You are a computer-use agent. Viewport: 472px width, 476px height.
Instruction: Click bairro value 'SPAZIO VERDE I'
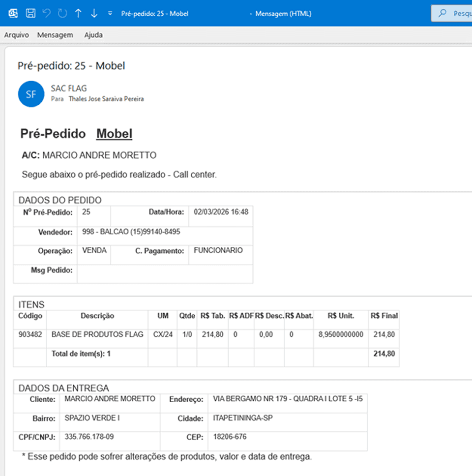[x=92, y=418]
